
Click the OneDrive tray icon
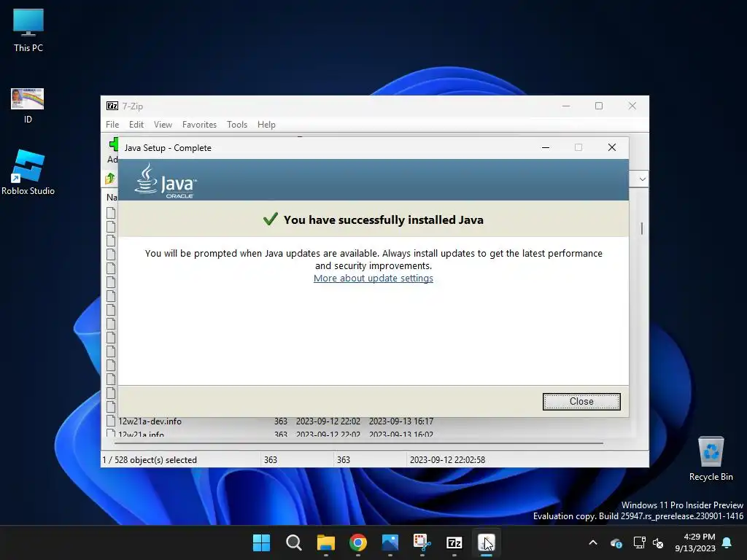click(x=616, y=542)
